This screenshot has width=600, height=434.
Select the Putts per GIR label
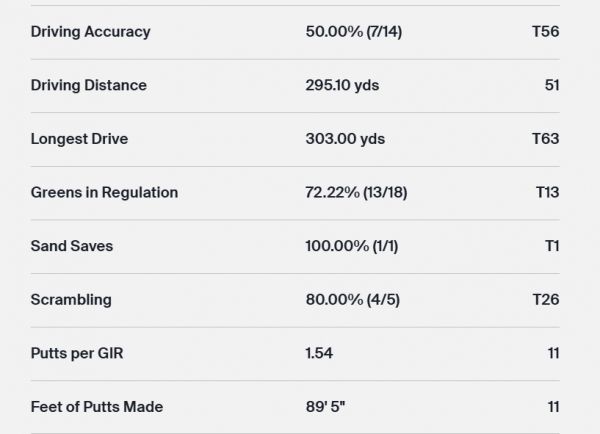(79, 353)
